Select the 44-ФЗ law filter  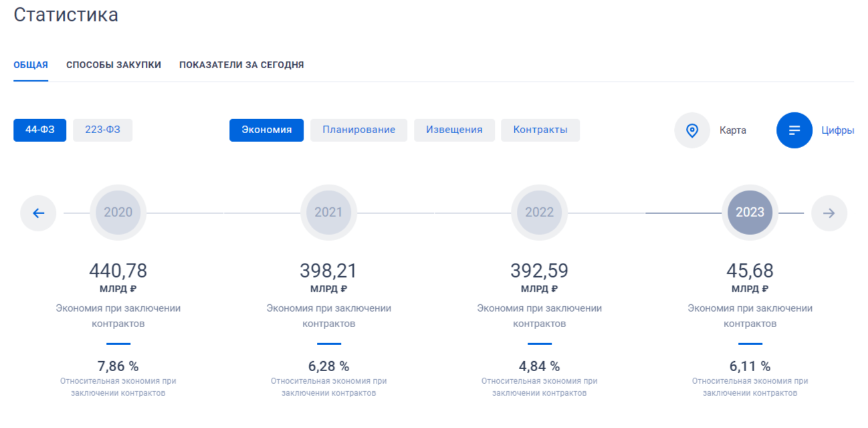(40, 130)
